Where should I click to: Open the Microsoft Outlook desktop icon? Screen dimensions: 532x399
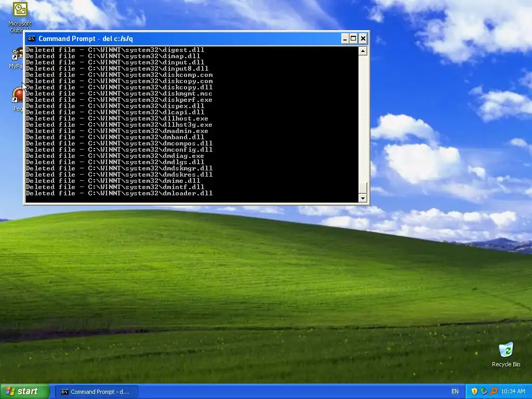20,17
